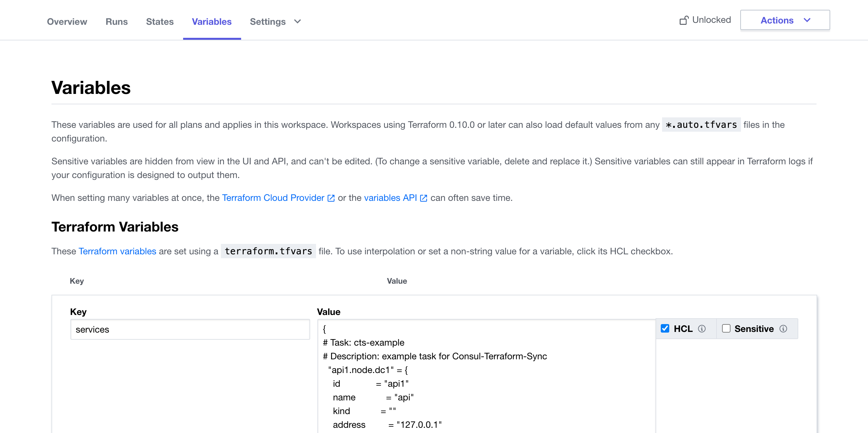
Task: Click the '"api1.node.dc1" = {' line
Action: (368, 370)
